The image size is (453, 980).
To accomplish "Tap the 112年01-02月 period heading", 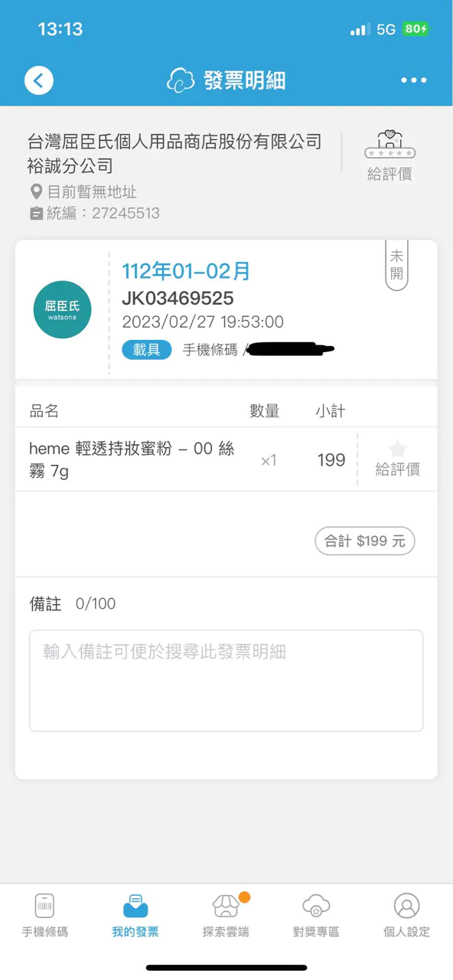I will click(x=186, y=270).
